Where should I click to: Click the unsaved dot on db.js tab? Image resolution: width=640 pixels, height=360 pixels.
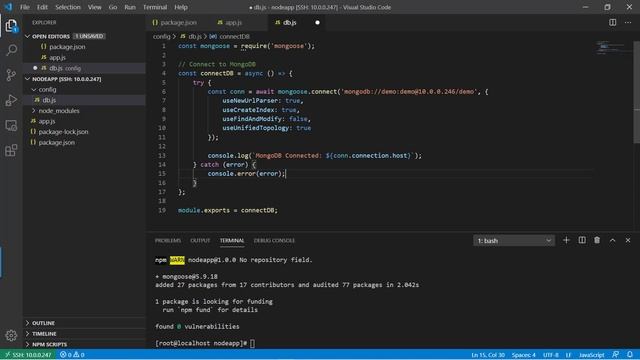coord(317,22)
